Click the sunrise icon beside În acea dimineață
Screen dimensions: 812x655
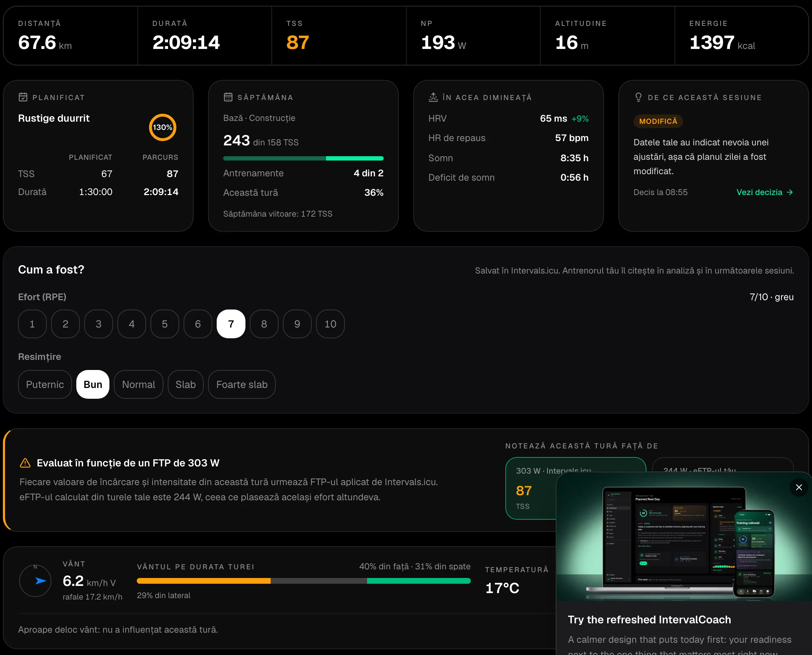pyautogui.click(x=433, y=97)
